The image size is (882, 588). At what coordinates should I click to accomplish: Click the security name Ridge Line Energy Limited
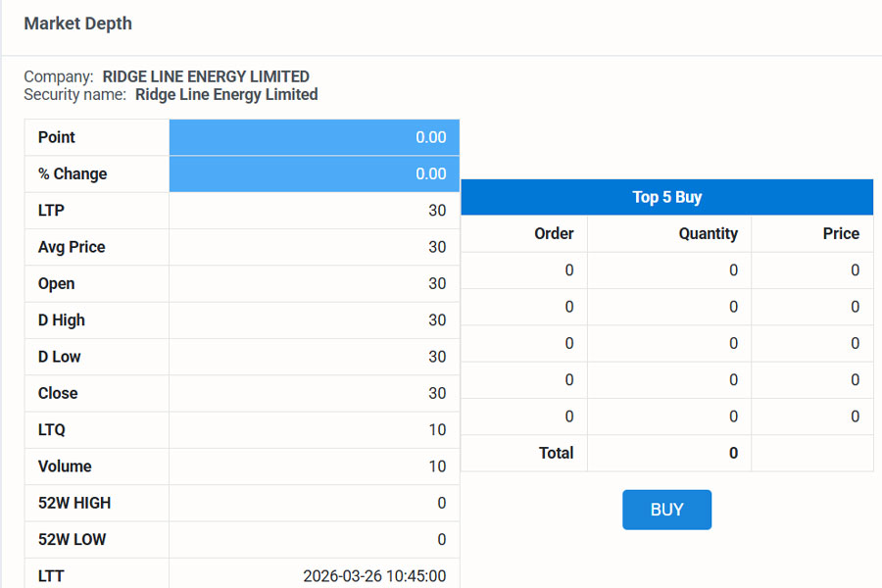pos(226,94)
